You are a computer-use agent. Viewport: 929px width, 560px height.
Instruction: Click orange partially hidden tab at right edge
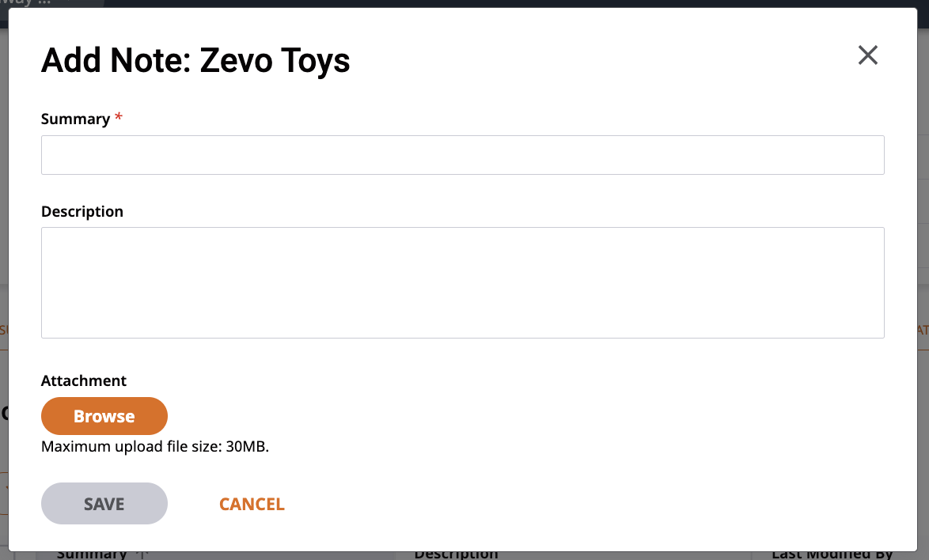coord(923,330)
